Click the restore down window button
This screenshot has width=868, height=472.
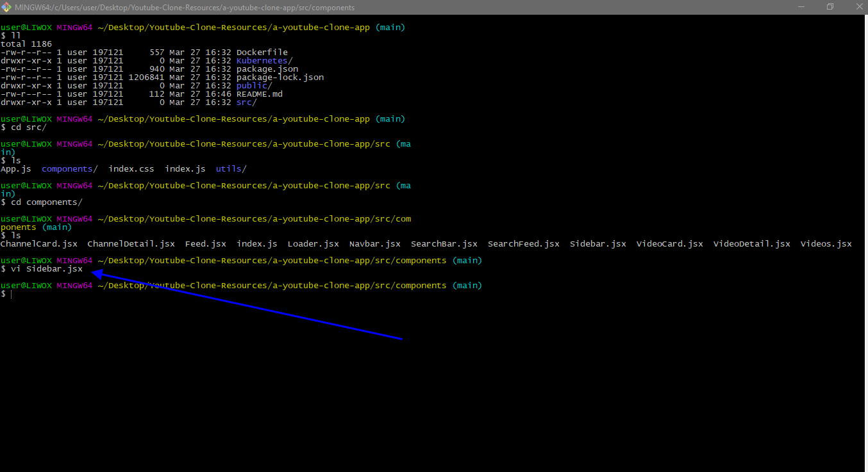[830, 7]
